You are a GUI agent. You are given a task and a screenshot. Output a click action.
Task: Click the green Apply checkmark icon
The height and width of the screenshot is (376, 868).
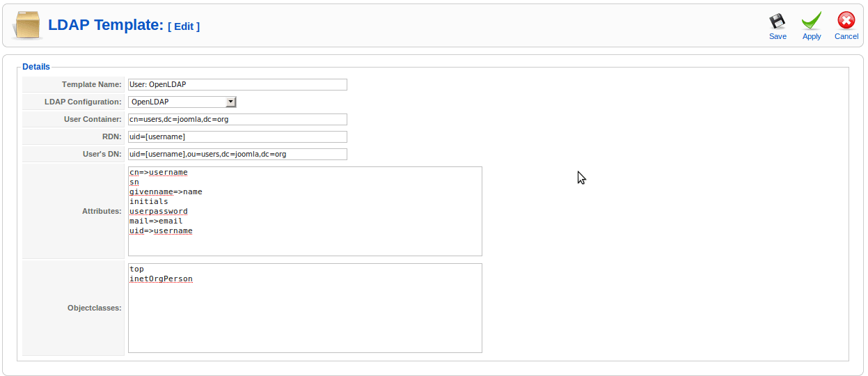pyautogui.click(x=812, y=22)
